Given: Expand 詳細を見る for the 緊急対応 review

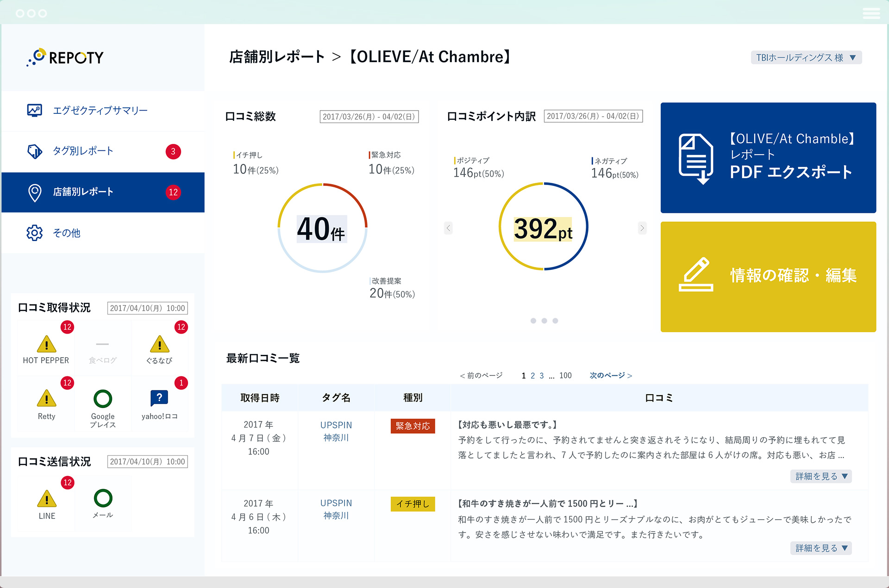Looking at the screenshot, I should click(820, 476).
